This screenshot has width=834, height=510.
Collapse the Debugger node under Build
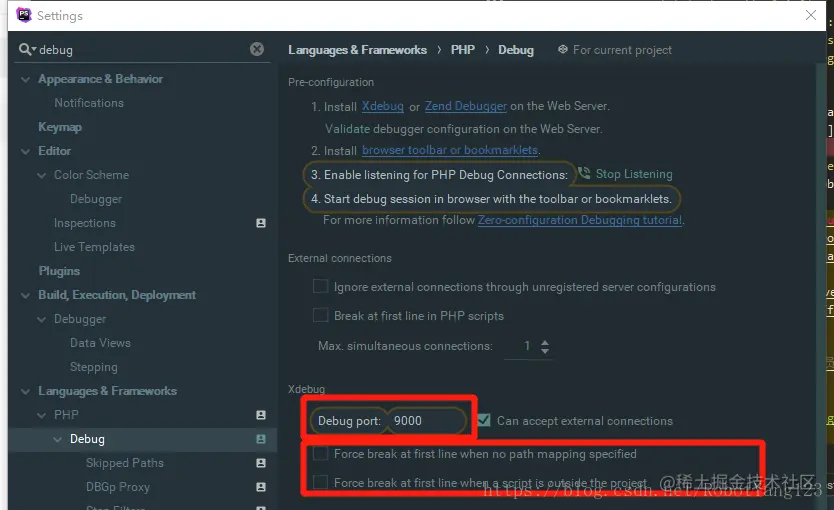tap(41, 319)
